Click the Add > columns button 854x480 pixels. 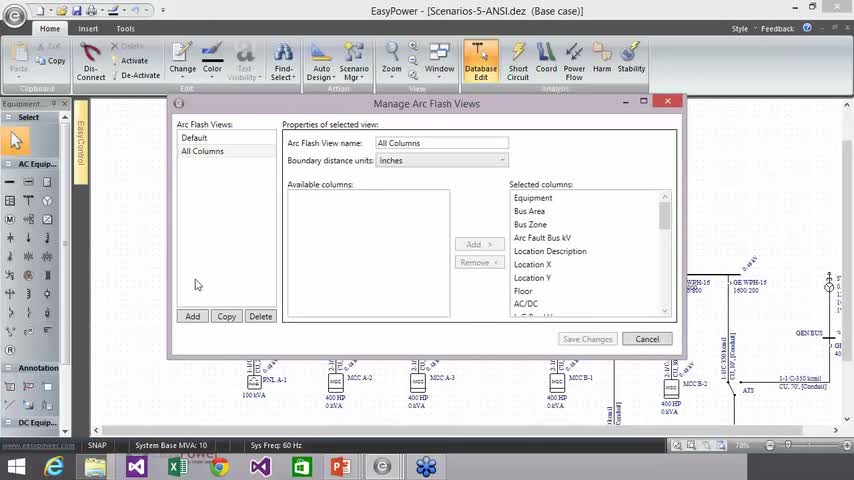479,245
